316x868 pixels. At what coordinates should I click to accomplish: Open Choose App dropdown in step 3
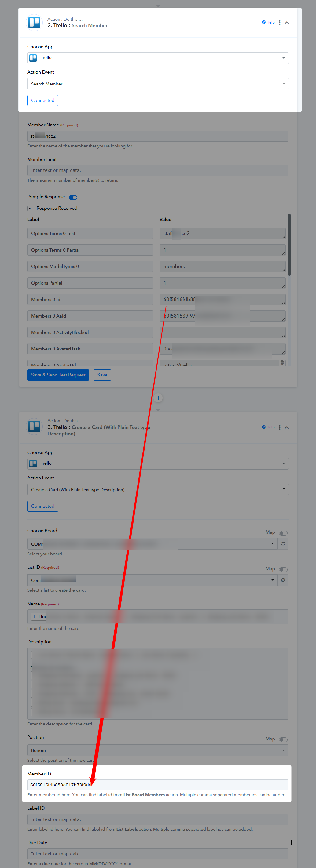pyautogui.click(x=158, y=464)
